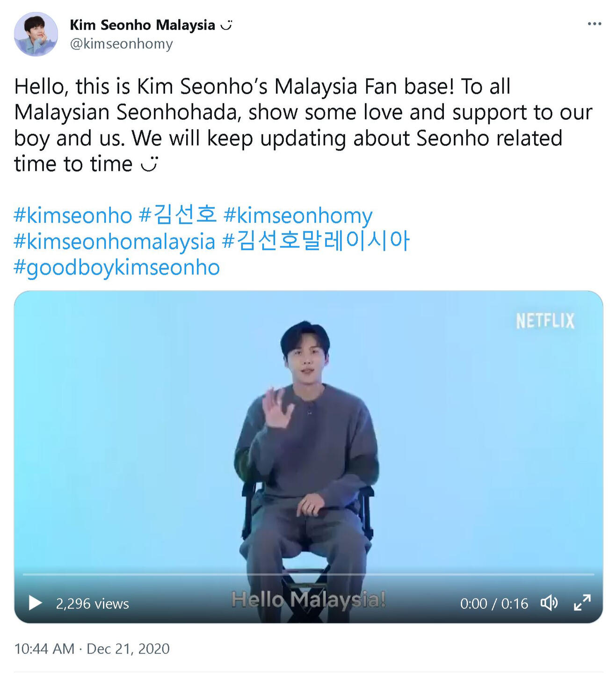Open the #goodboykimseonho hashtag

pos(117,267)
